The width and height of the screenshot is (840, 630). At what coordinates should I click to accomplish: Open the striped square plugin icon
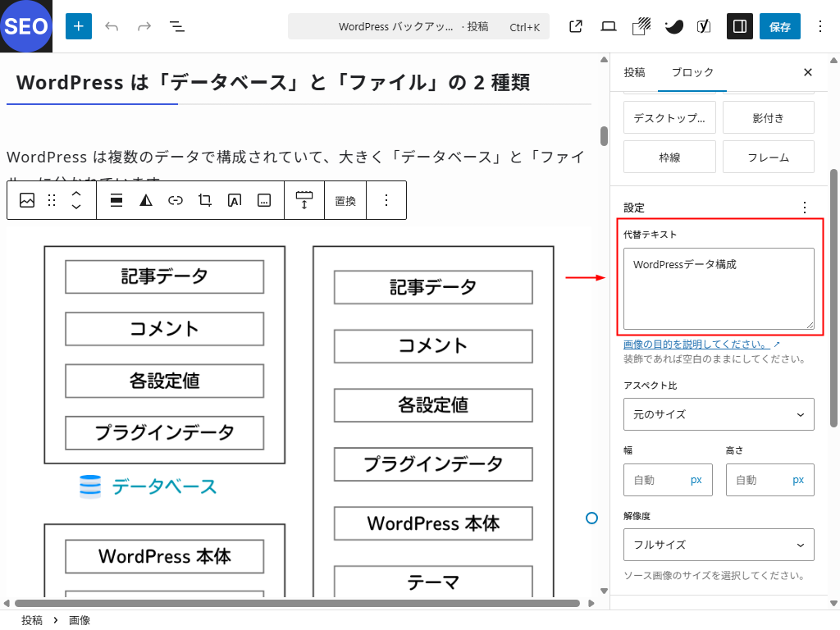(x=641, y=26)
